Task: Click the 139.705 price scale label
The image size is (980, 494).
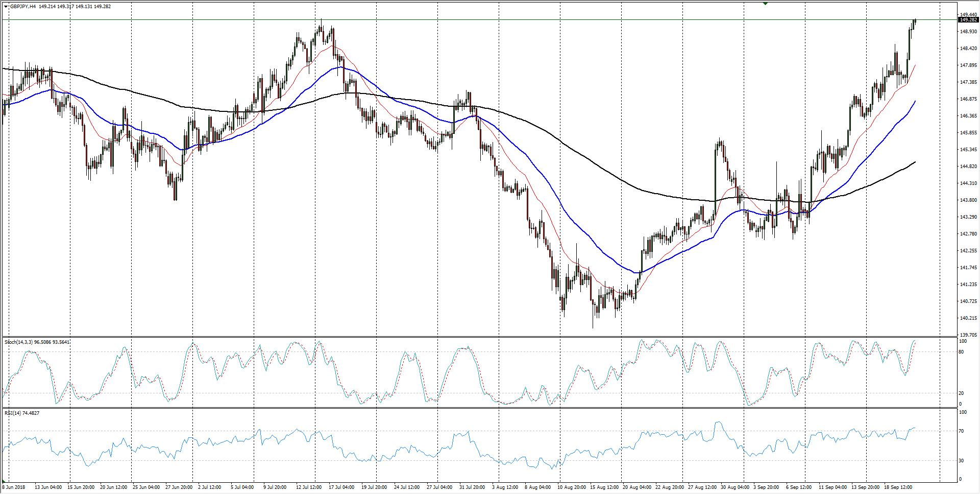Action: [x=968, y=335]
